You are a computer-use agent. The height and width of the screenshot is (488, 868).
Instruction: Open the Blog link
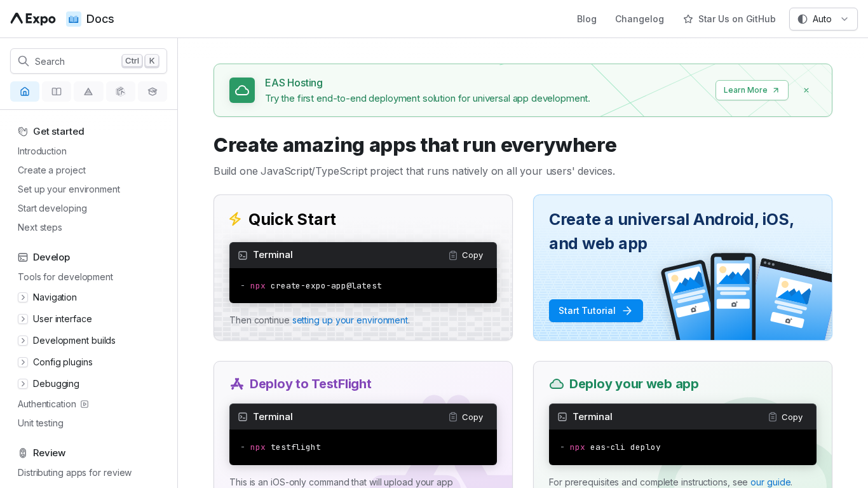tap(587, 19)
